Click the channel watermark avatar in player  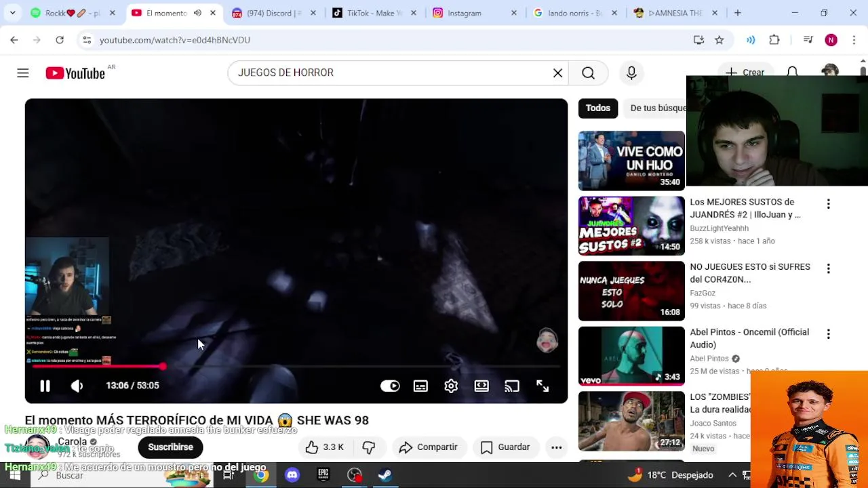tap(547, 340)
